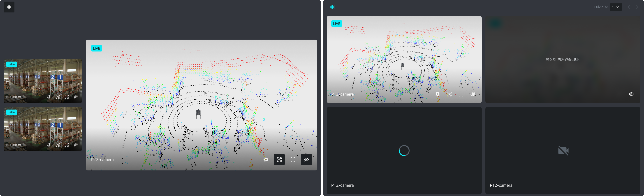Click the focus capture icon on large LIVE view

[279, 160]
